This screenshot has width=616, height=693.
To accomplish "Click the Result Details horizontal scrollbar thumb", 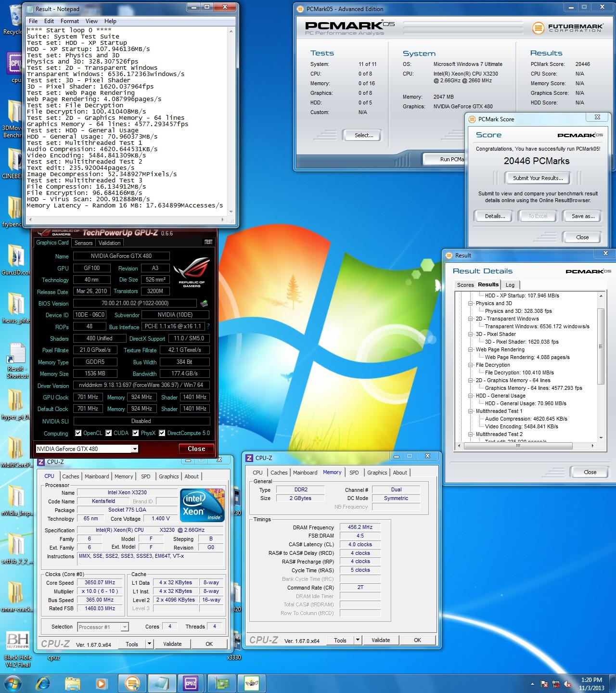I will (x=518, y=446).
